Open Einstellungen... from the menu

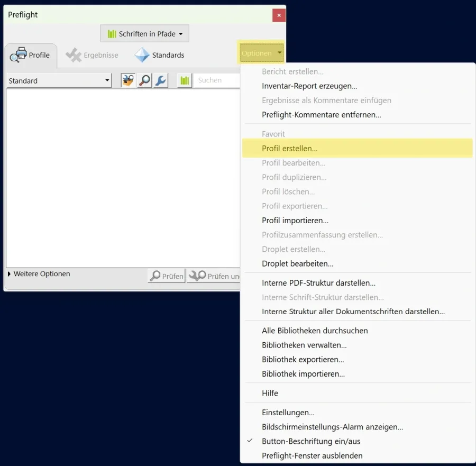point(358,412)
